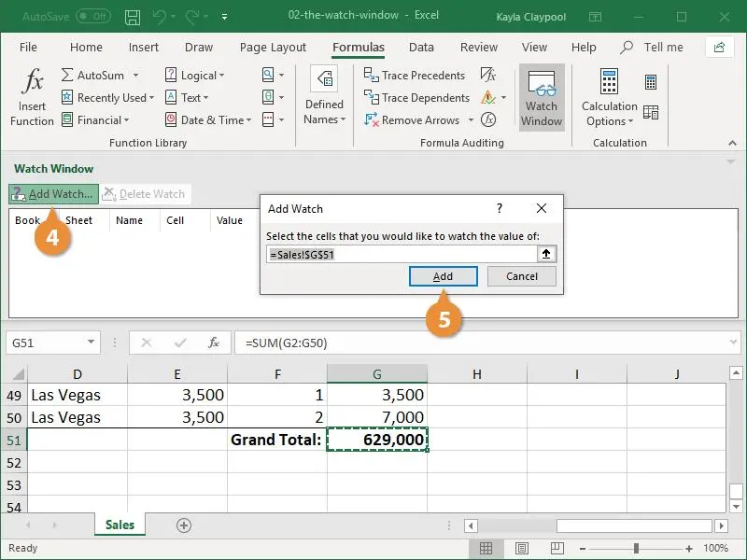The image size is (747, 560).
Task: Switch to the Review tab
Action: [479, 48]
